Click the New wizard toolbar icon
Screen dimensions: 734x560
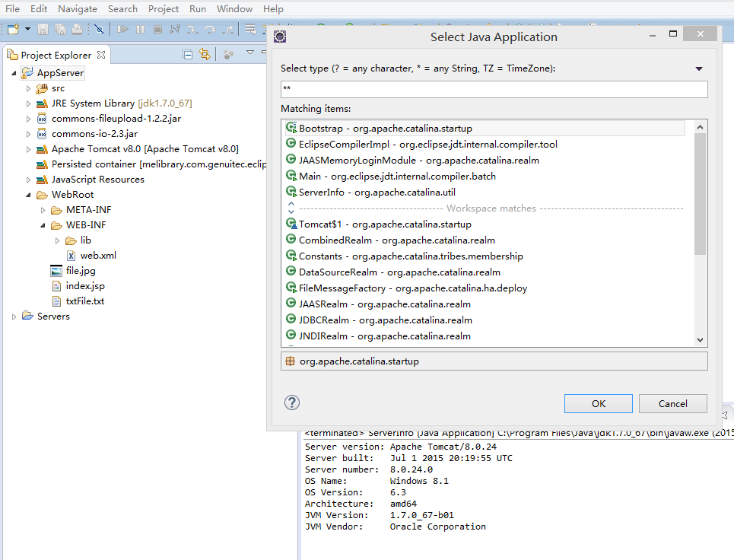click(13, 29)
